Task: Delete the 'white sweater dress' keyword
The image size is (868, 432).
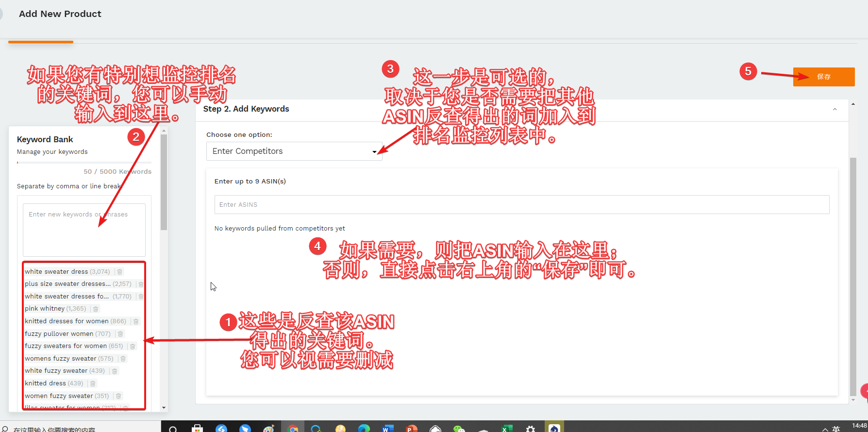Action: tap(120, 272)
